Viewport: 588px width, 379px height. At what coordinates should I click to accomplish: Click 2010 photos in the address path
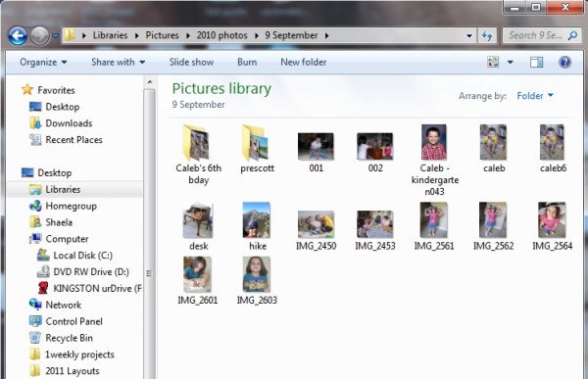coord(222,35)
